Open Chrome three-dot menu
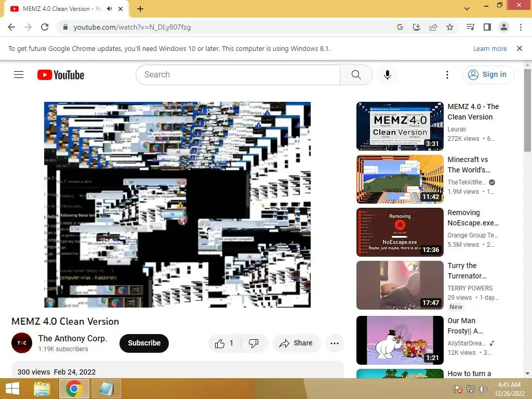 tap(521, 27)
